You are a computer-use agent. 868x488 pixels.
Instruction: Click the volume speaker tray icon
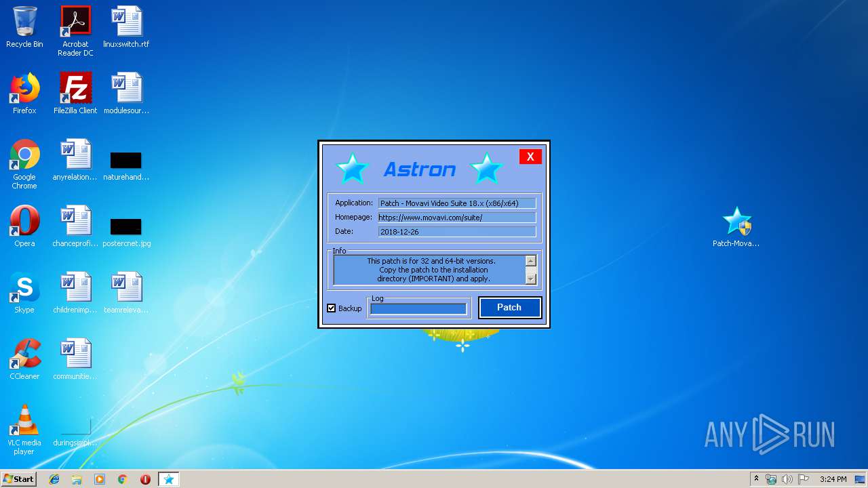click(787, 479)
